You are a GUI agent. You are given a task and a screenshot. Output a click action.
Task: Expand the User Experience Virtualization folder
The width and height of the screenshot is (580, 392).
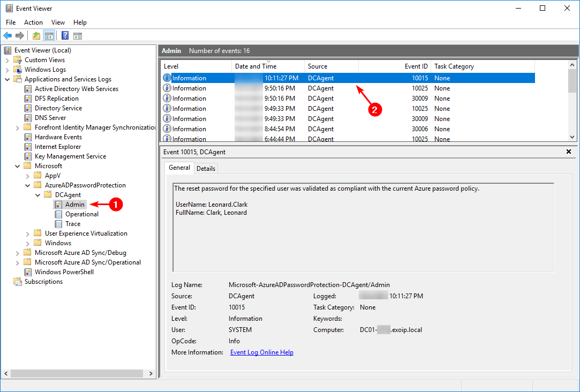[x=28, y=233]
